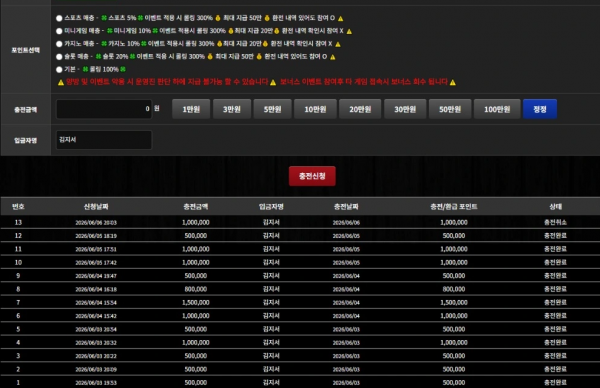Screen dimensions: 600x388
Task: Click the 입금자명 column header in the table
Action: click(x=271, y=207)
